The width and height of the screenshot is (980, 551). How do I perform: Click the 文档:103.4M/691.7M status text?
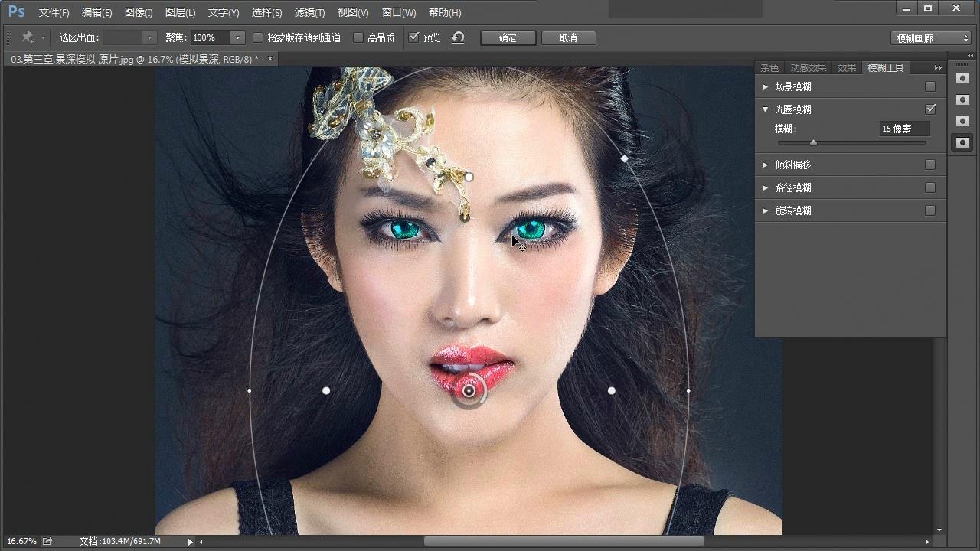click(120, 541)
